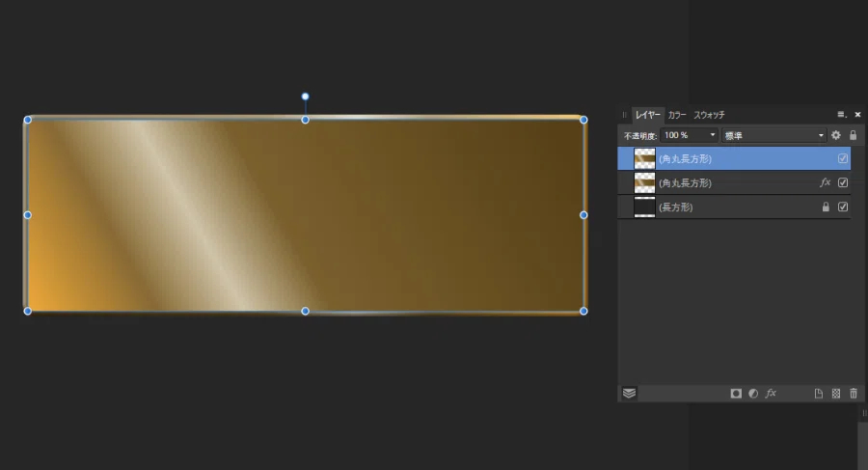Click the right-middle selection handle
868x470 pixels.
tap(583, 215)
